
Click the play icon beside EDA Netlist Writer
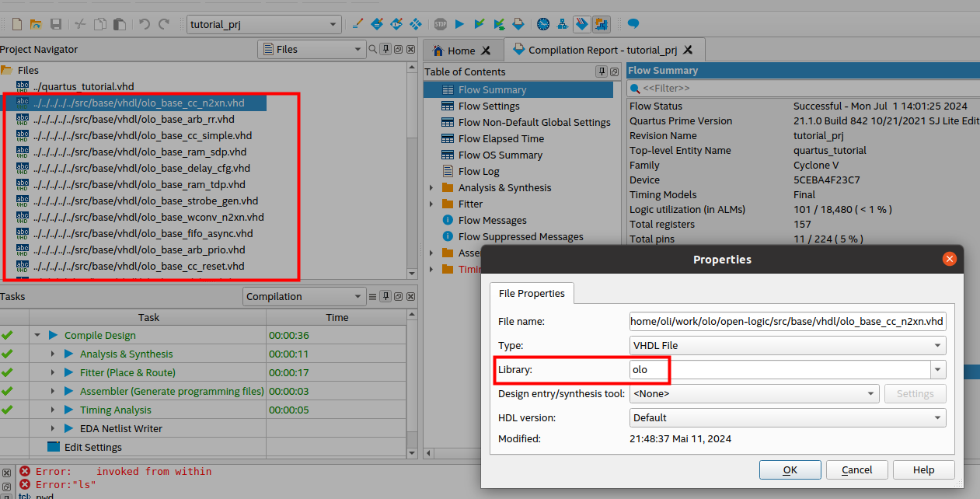[68, 428]
